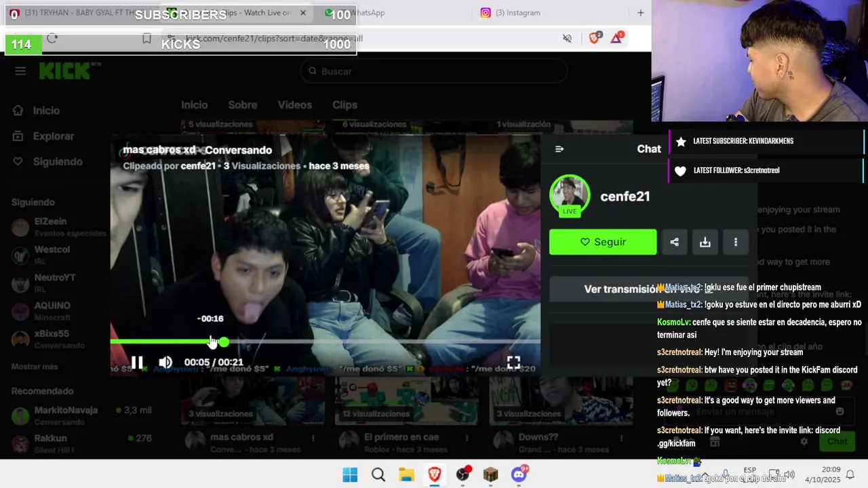This screenshot has width=868, height=488.
Task: Click the Seguir follow button
Action: point(603,242)
